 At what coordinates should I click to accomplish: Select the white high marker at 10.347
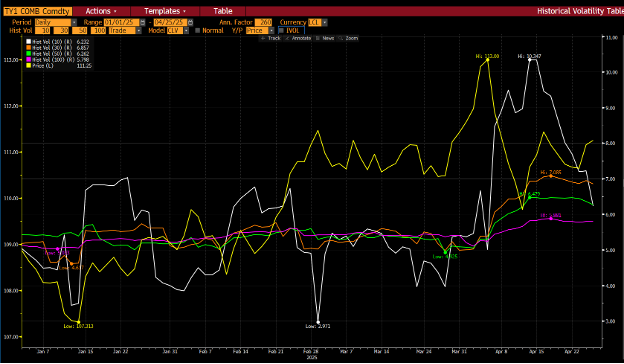point(529,60)
